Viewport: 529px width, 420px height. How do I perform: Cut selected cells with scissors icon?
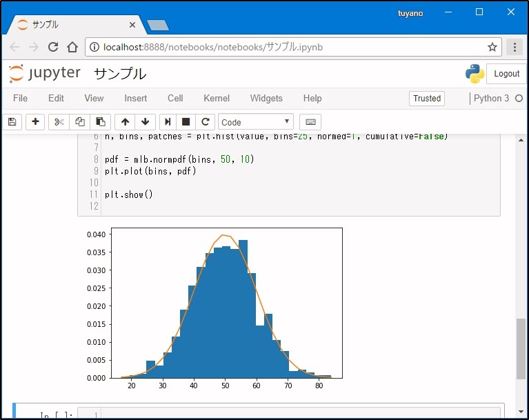[x=59, y=122]
